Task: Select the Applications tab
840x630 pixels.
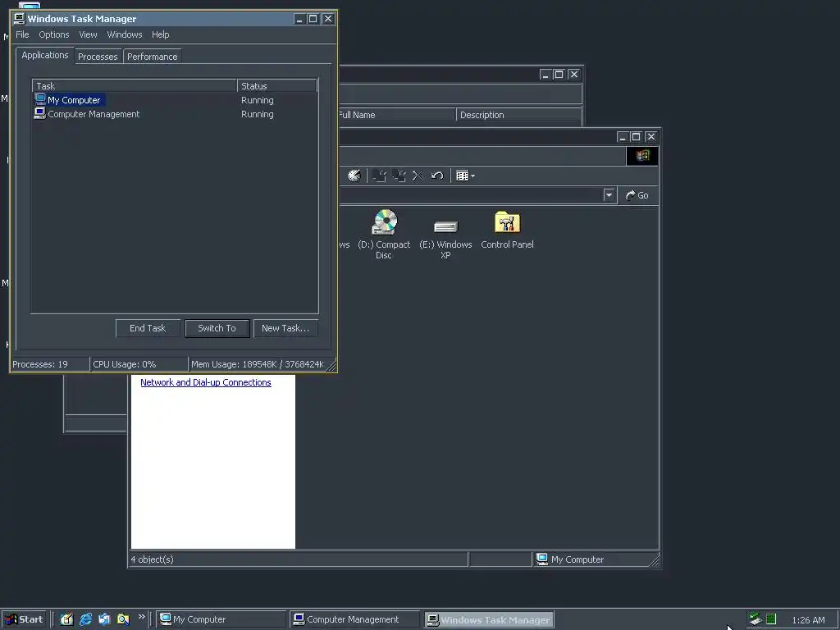Action: pos(45,55)
